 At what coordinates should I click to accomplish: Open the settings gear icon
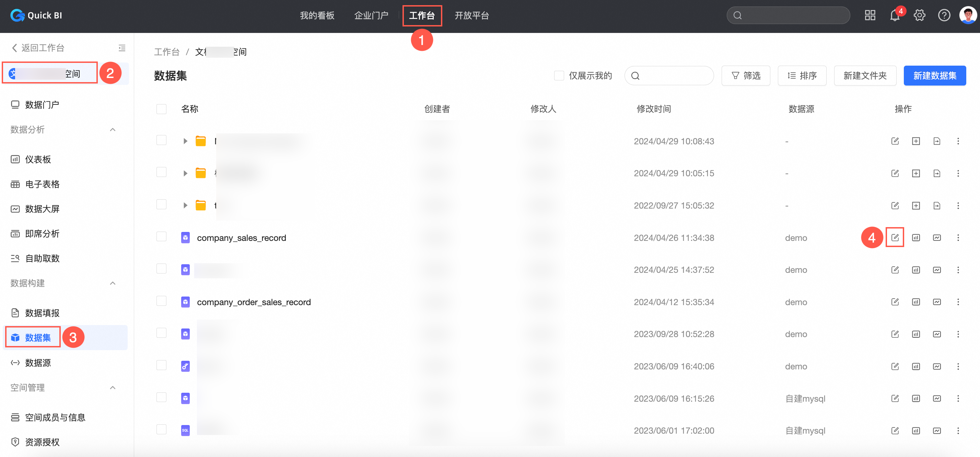click(x=919, y=15)
